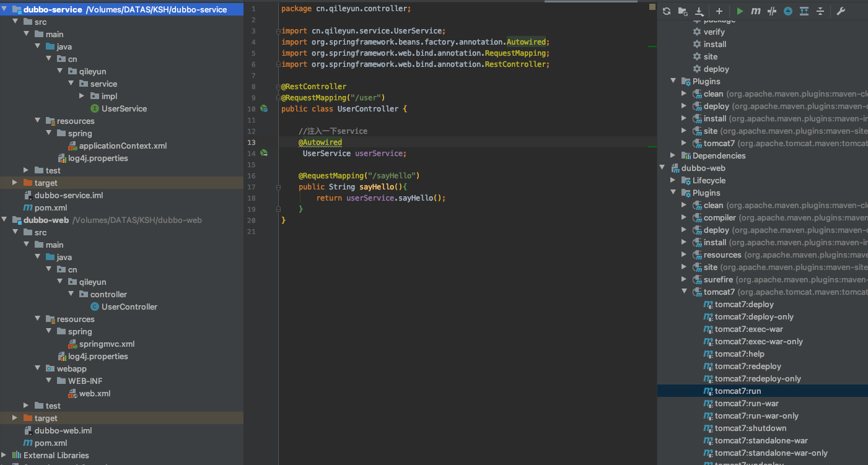Viewport: 868px width, 465px height.
Task: Collapse the dubbo-web project root
Action: (4, 220)
